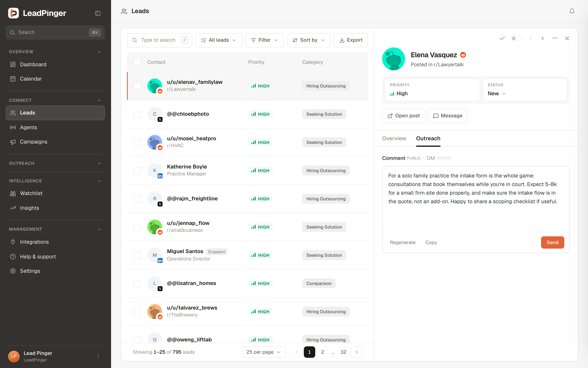
Task: Open Settings in the sidebar
Action: [x=55, y=271]
